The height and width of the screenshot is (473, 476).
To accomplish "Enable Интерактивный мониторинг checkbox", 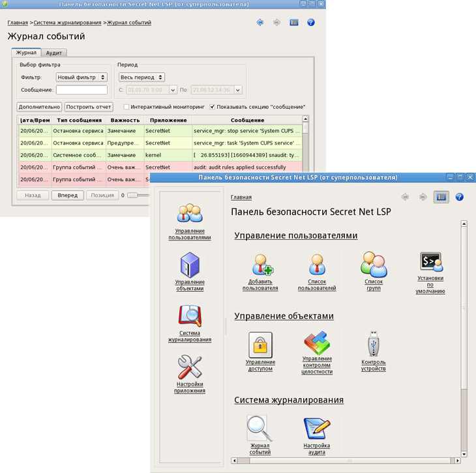I will (x=126, y=107).
